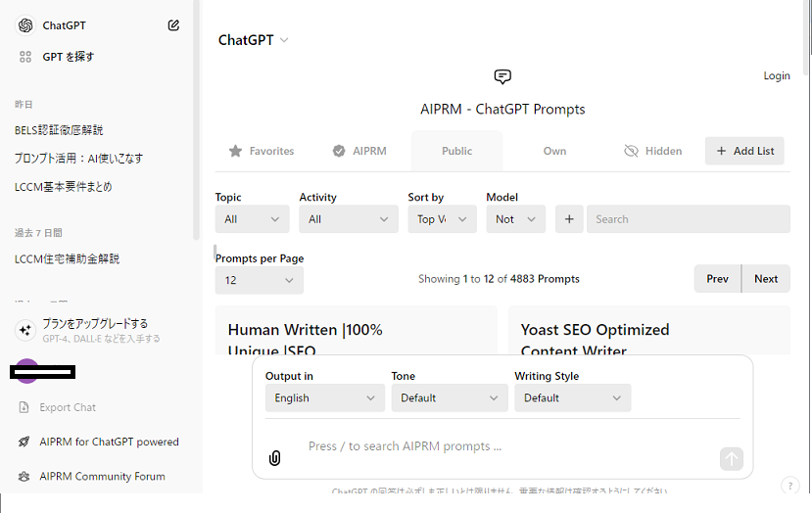The height and width of the screenshot is (513, 812).
Task: Open the BELS認証徹底解説 chat
Action: pyautogui.click(x=59, y=130)
